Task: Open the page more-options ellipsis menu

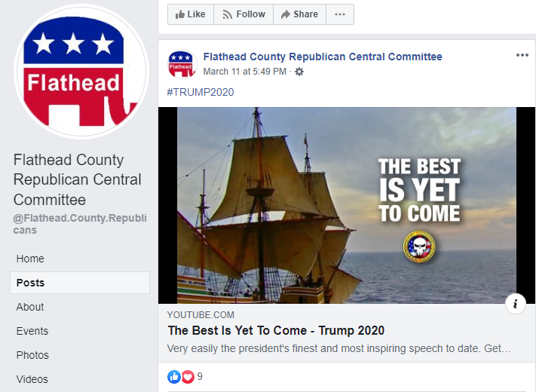Action: click(340, 14)
